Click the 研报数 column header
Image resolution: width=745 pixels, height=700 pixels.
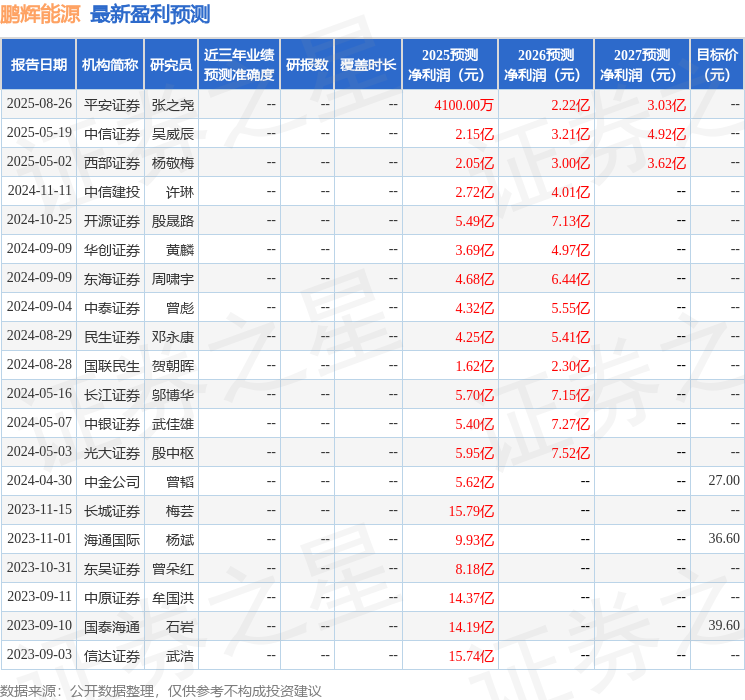coord(307,64)
